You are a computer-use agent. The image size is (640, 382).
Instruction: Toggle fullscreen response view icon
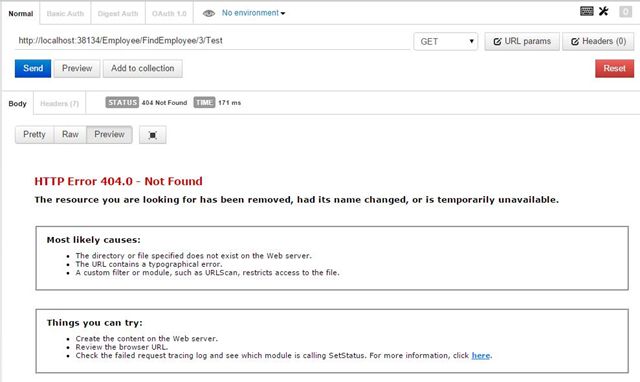pyautogui.click(x=153, y=135)
